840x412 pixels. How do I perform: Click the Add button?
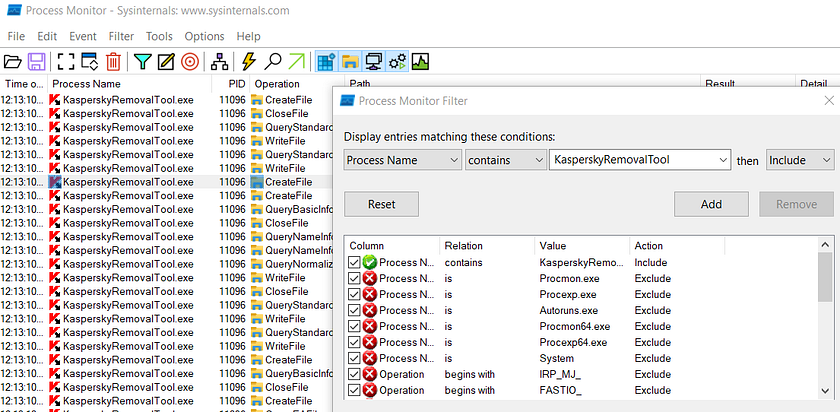tap(711, 204)
